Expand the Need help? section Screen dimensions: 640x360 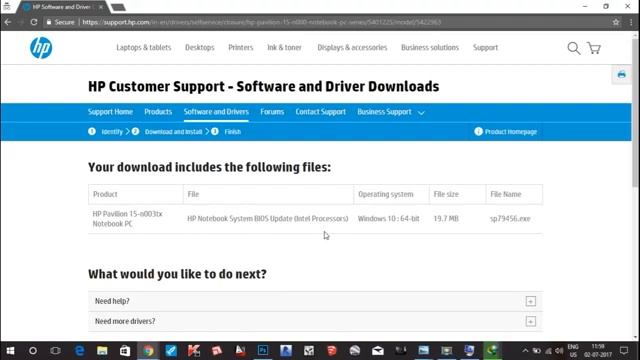[530, 301]
